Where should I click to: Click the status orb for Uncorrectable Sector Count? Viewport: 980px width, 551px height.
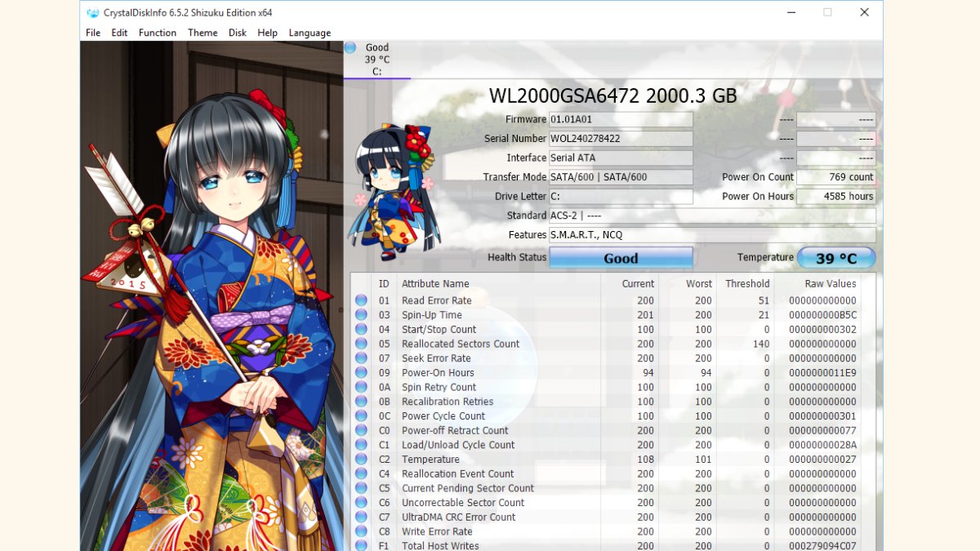click(361, 503)
